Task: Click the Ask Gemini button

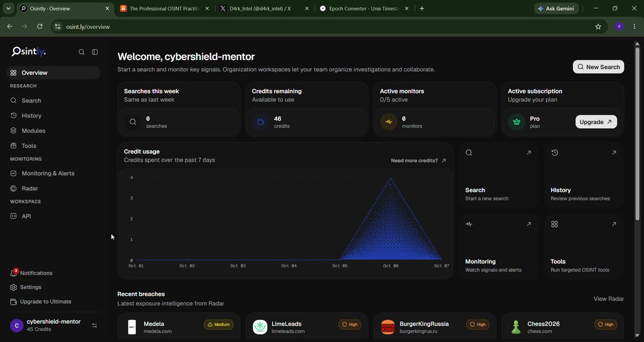Action: [556, 9]
